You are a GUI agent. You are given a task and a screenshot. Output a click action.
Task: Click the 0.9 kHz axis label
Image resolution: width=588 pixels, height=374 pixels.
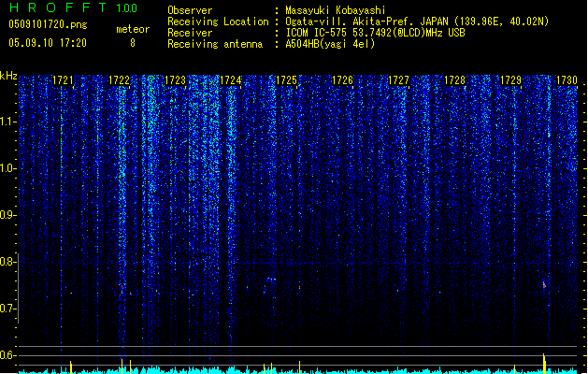click(7, 215)
